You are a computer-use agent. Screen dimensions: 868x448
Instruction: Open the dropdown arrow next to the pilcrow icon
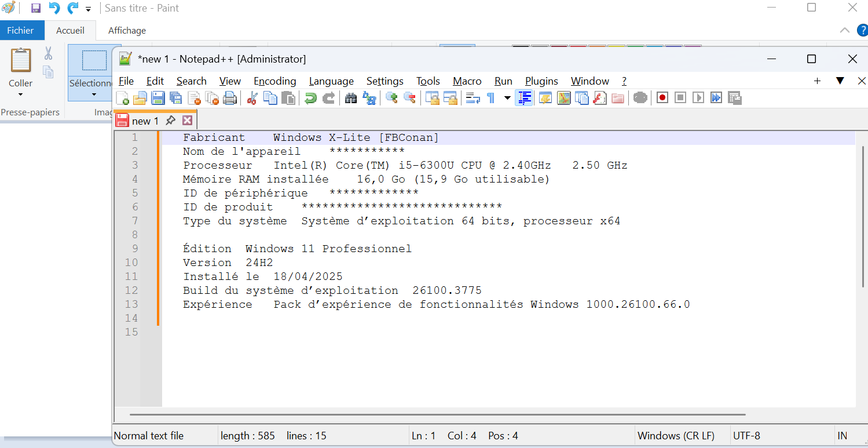(507, 98)
